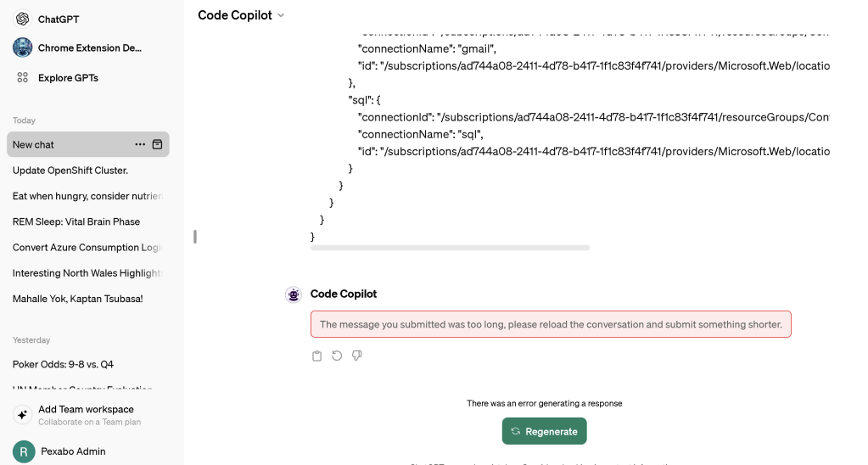Click the horizontal code scrollbar
868x465 pixels.
tap(450, 248)
